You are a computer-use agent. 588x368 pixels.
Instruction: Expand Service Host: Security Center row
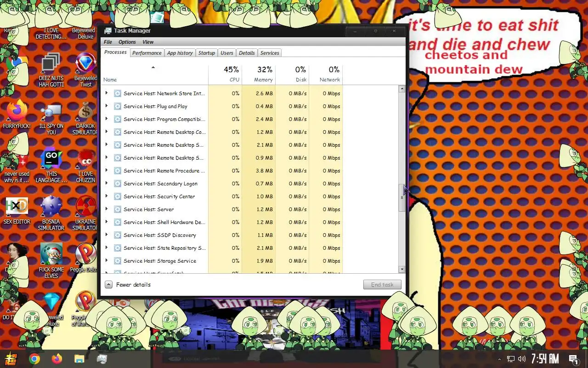pyautogui.click(x=107, y=196)
